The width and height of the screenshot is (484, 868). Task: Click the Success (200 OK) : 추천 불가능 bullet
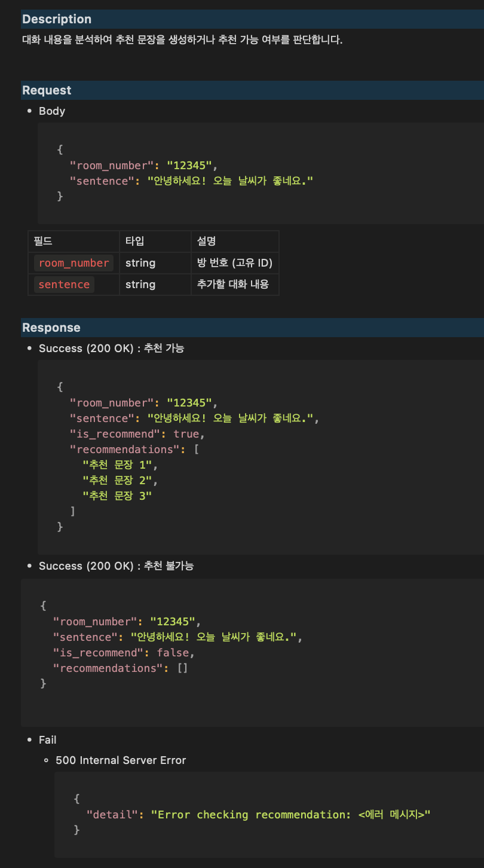coord(117,566)
